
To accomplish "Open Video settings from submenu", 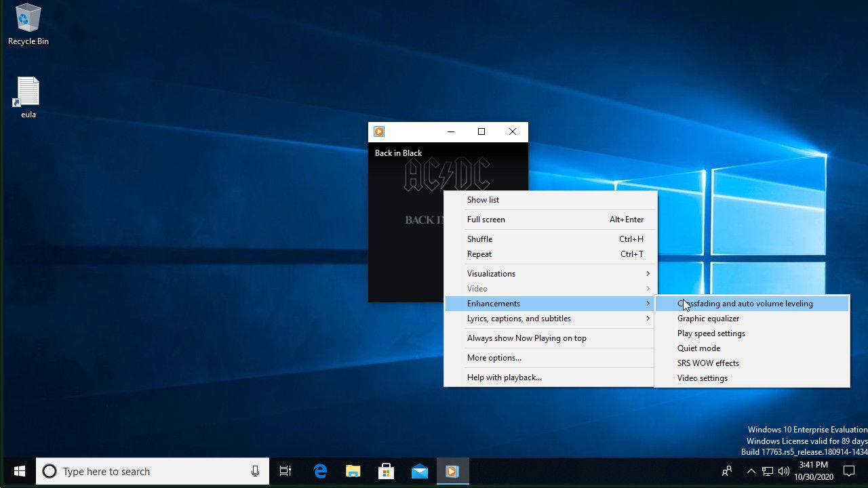I will click(752, 378).
